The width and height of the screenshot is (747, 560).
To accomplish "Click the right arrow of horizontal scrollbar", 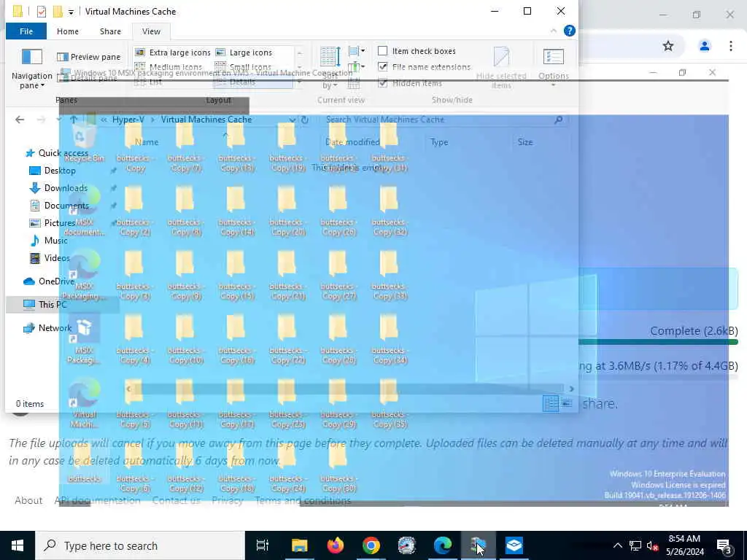I will coord(571,389).
